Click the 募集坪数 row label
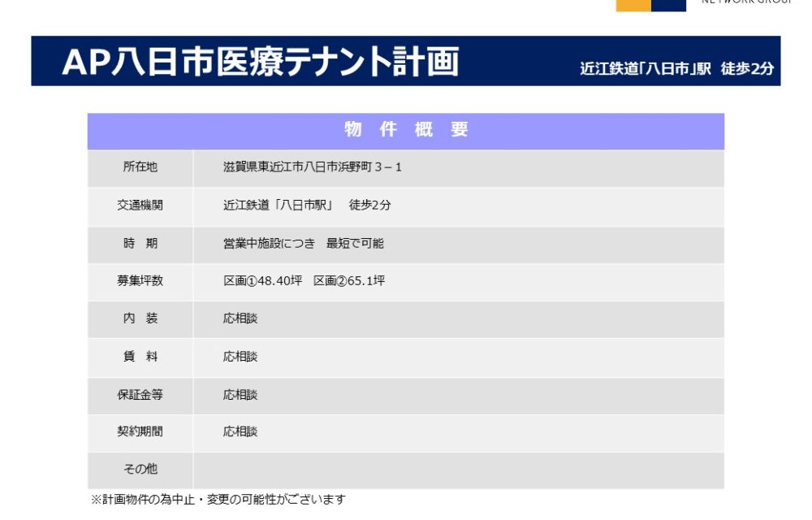The width and height of the screenshot is (812, 520). 140,280
